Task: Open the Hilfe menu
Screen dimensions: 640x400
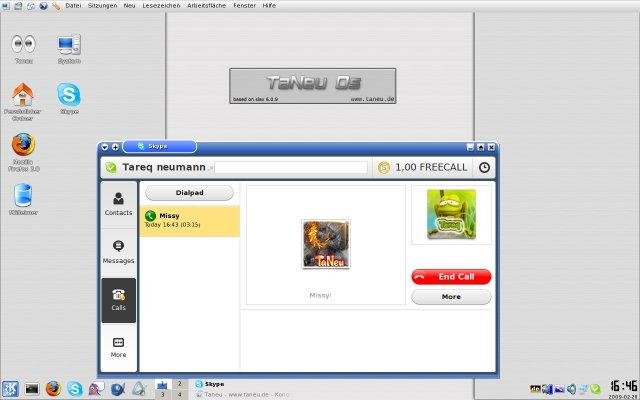Action: click(x=269, y=6)
